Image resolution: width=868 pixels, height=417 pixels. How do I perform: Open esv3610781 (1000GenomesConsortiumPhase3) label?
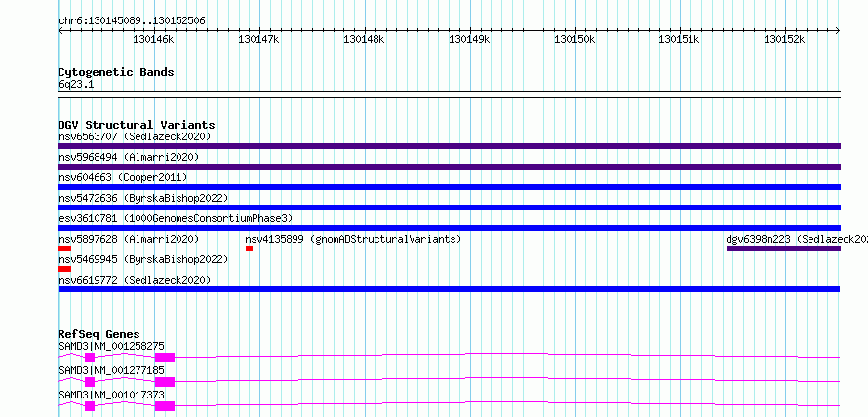tap(176, 218)
